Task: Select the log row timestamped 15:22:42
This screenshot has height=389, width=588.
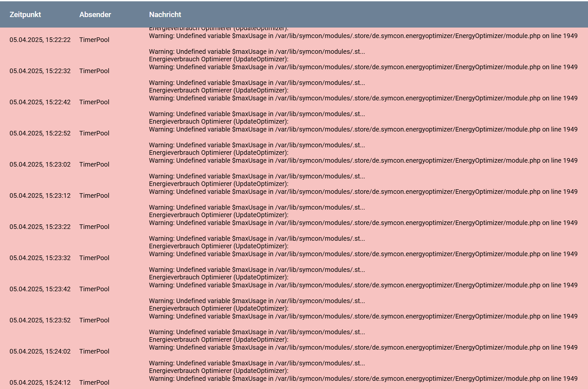Action: 294,102
